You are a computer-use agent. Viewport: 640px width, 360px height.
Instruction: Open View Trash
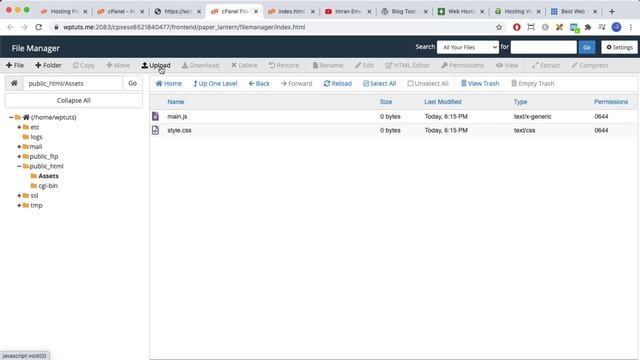(480, 83)
